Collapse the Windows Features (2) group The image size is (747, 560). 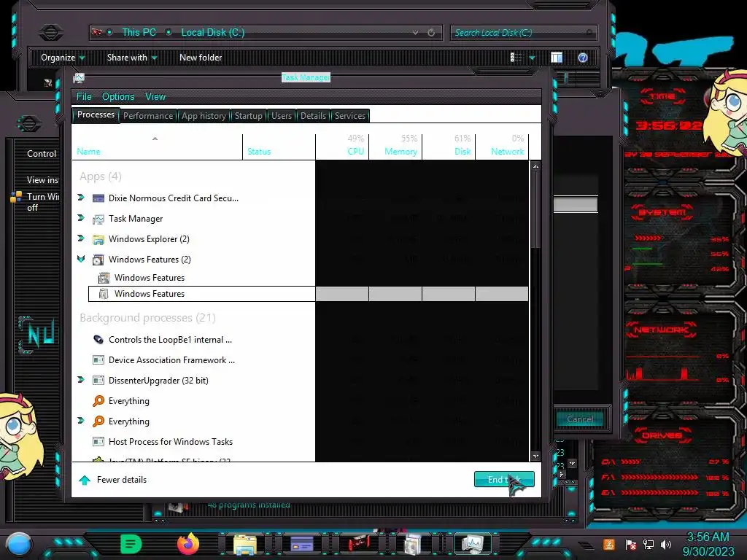(x=81, y=259)
